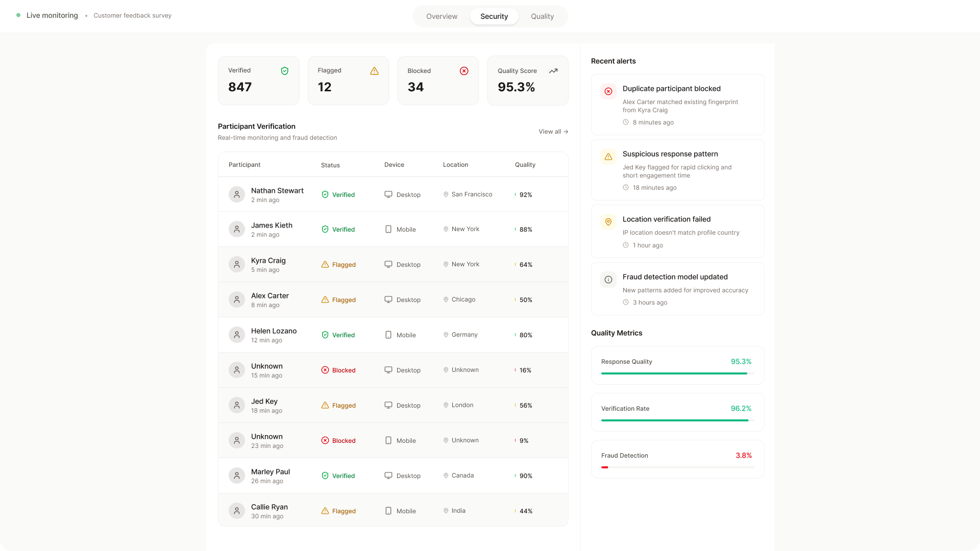Click the Blocked red X circle in stats card
The height and width of the screenshot is (551, 980).
click(x=464, y=71)
